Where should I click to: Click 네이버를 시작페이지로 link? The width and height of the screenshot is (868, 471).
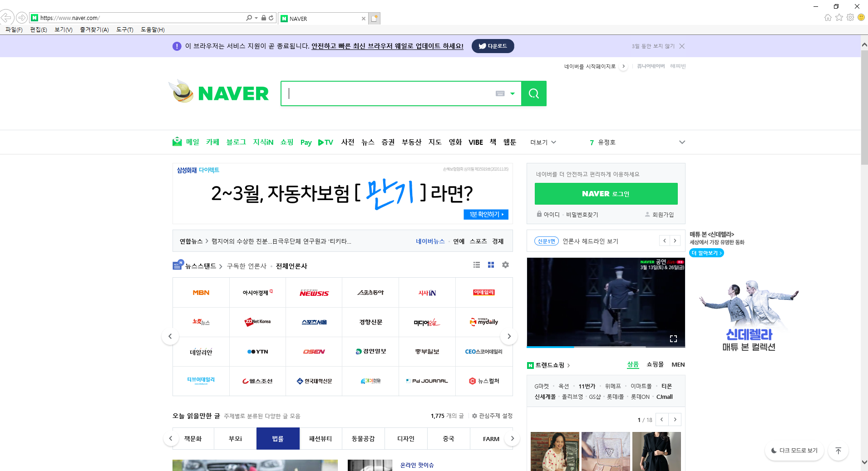point(590,66)
